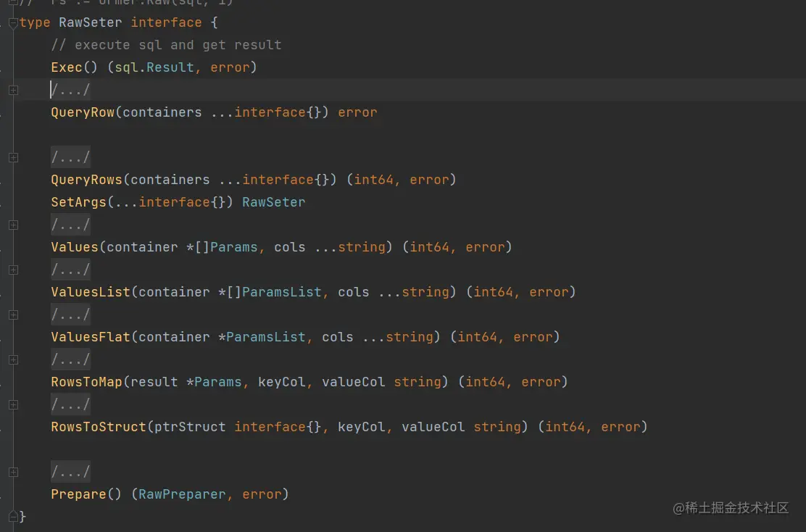806x532 pixels.
Task: Collapse the RawSeter interface fold marker
Action: click(13, 22)
